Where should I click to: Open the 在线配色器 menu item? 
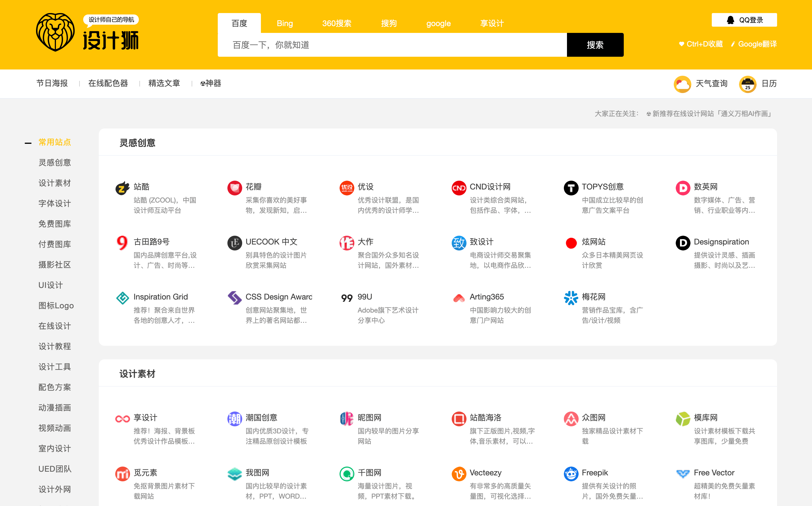tap(108, 83)
